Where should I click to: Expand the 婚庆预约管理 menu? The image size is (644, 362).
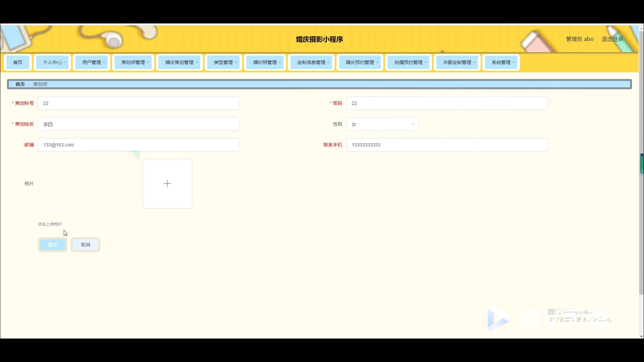pyautogui.click(x=360, y=62)
